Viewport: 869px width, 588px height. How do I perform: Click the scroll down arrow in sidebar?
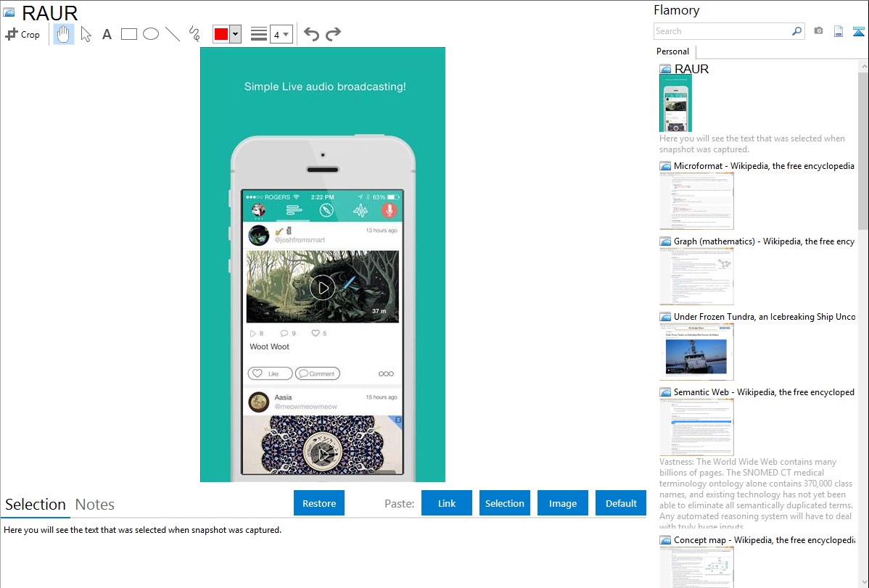[x=863, y=582]
